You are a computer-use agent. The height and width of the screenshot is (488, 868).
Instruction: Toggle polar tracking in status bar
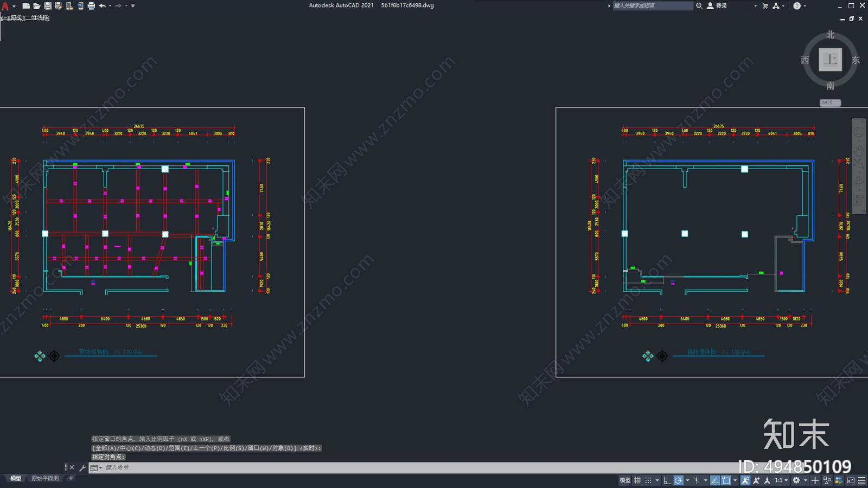coord(679,480)
